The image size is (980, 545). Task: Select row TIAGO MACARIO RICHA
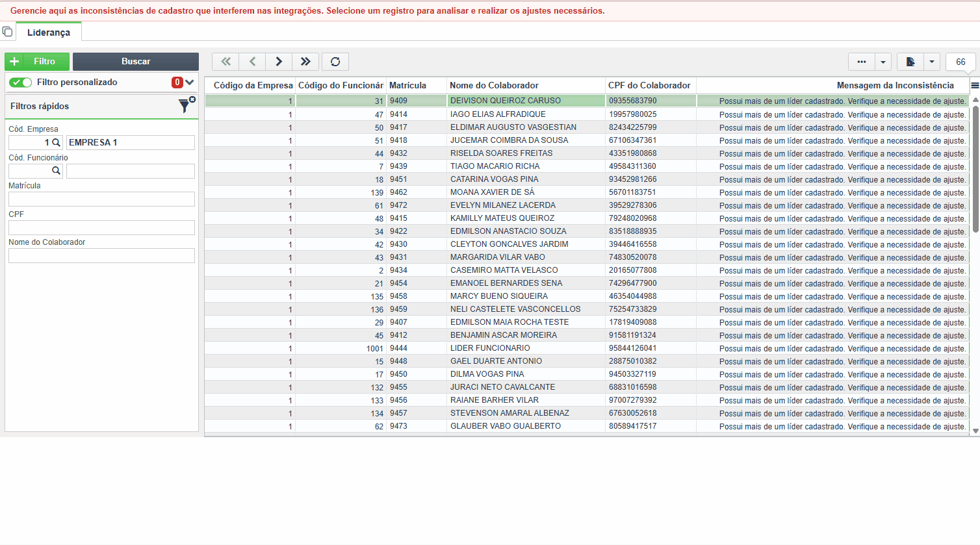click(587, 166)
